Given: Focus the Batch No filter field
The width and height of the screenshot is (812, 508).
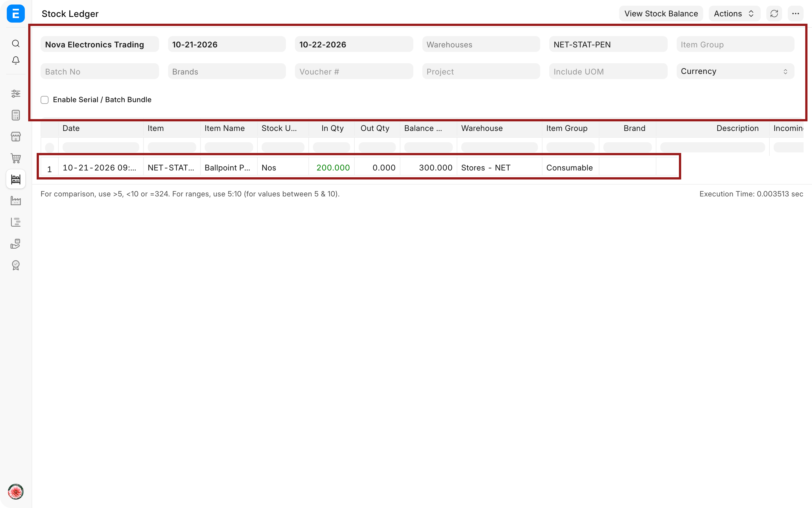Looking at the screenshot, I should (100, 71).
